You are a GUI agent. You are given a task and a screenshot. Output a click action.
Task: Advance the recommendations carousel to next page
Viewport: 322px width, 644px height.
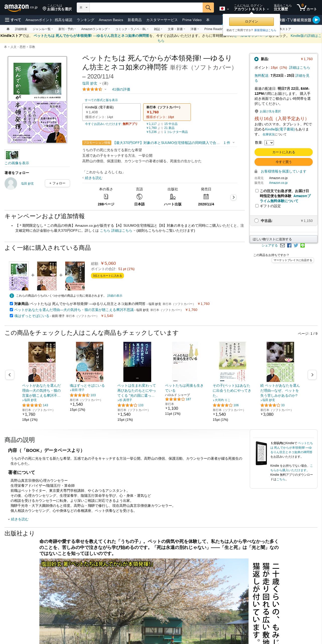(312, 375)
